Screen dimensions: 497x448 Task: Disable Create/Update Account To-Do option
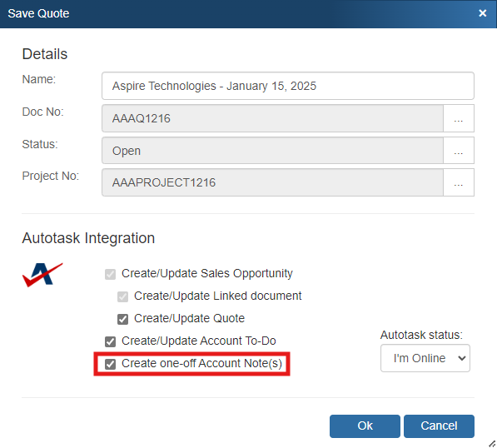tap(110, 341)
